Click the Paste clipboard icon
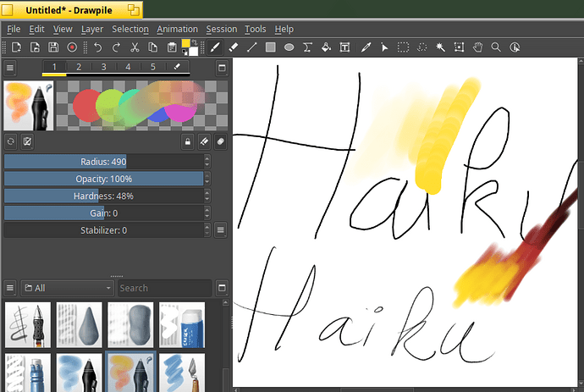 (172, 47)
